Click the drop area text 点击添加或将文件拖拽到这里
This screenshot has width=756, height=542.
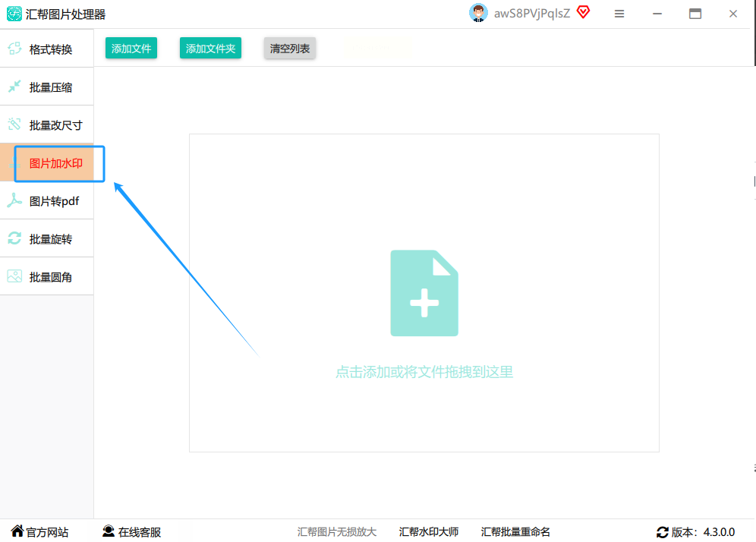point(424,372)
